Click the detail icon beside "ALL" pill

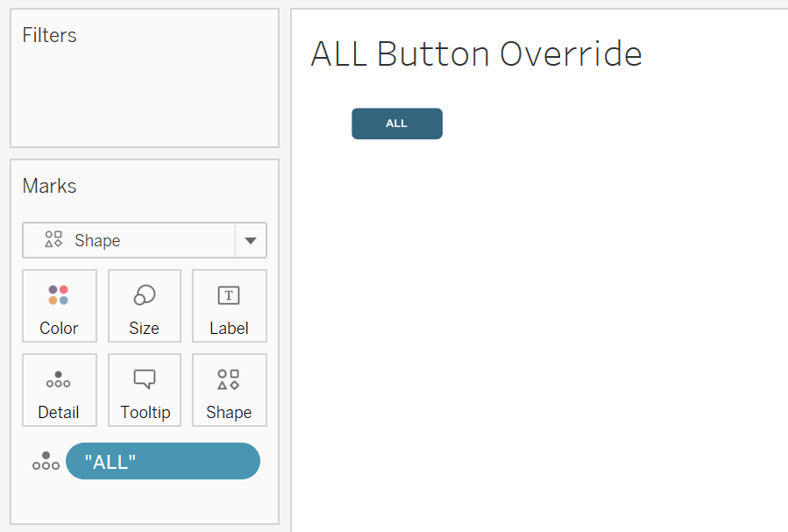tap(46, 461)
